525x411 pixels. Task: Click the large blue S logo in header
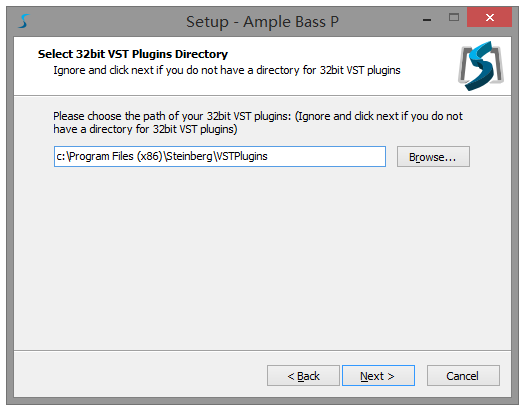click(x=481, y=66)
